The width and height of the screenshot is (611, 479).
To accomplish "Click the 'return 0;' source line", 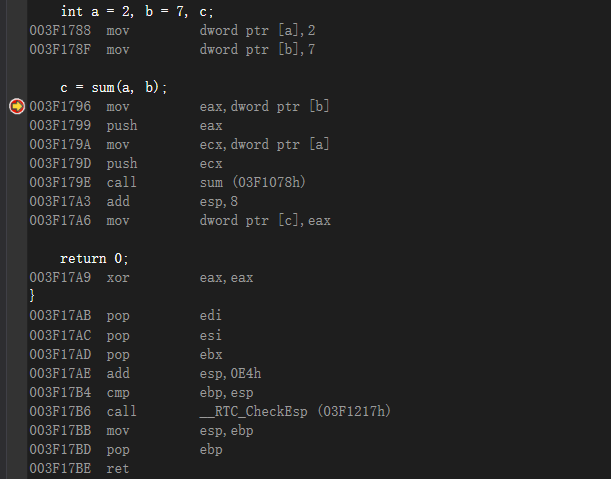I will 94,258.
